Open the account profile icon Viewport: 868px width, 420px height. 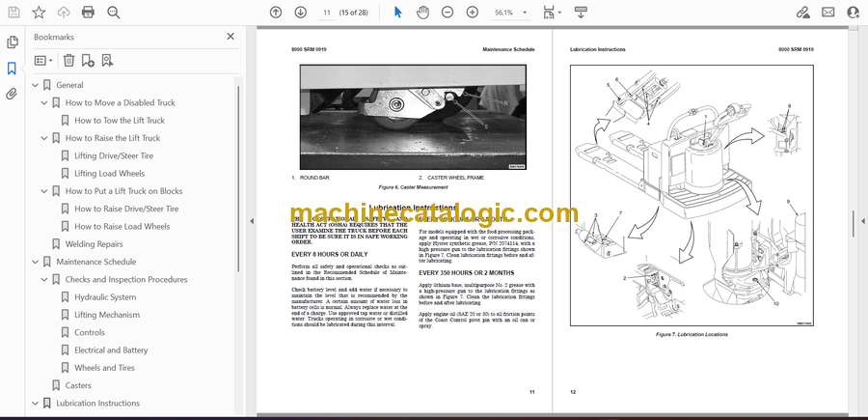coord(854,13)
